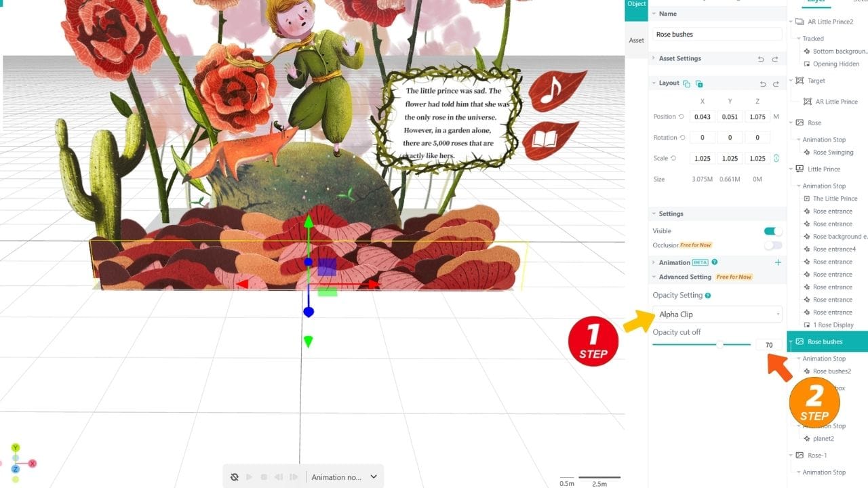The image size is (868, 488).
Task: Reset Position using its circular arrow icon
Action: (x=682, y=117)
